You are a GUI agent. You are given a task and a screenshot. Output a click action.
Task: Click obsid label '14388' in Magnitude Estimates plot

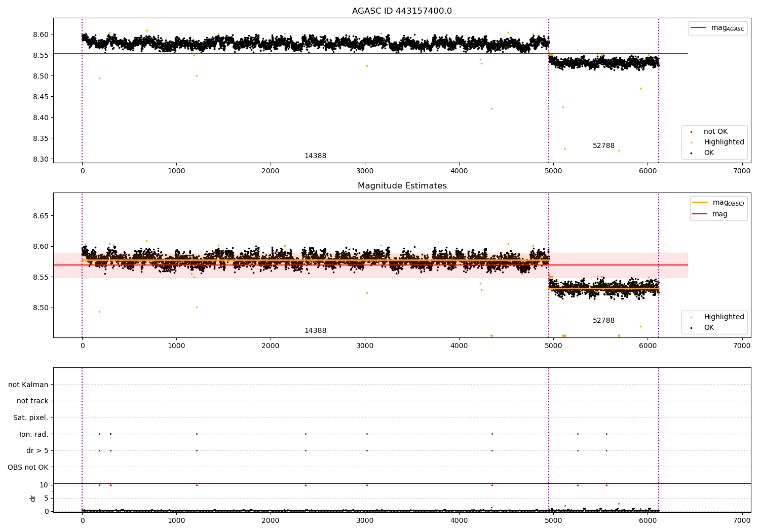click(315, 331)
